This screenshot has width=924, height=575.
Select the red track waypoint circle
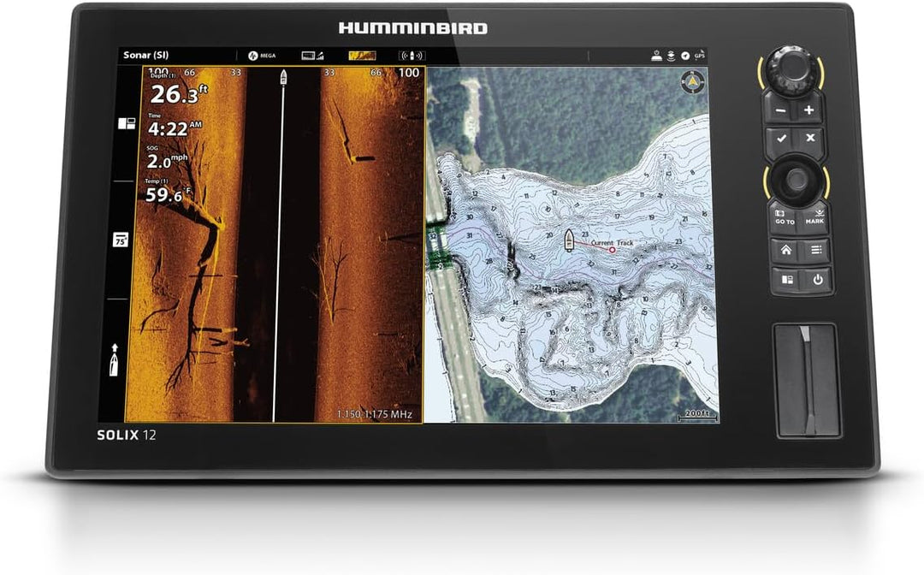pyautogui.click(x=612, y=250)
